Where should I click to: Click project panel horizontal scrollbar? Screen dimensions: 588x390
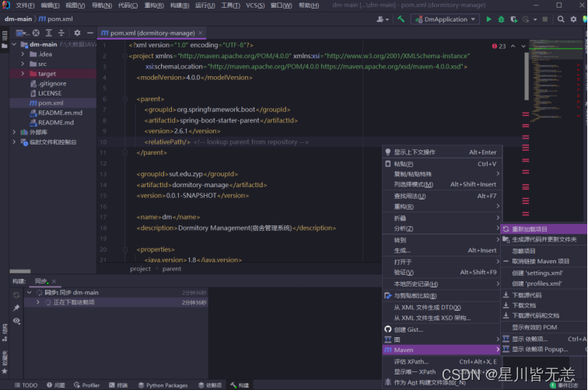coord(20,271)
